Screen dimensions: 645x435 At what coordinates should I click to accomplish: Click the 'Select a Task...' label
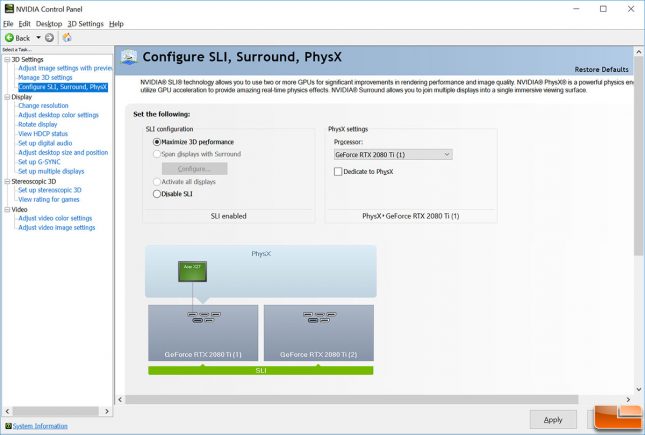(x=16, y=50)
